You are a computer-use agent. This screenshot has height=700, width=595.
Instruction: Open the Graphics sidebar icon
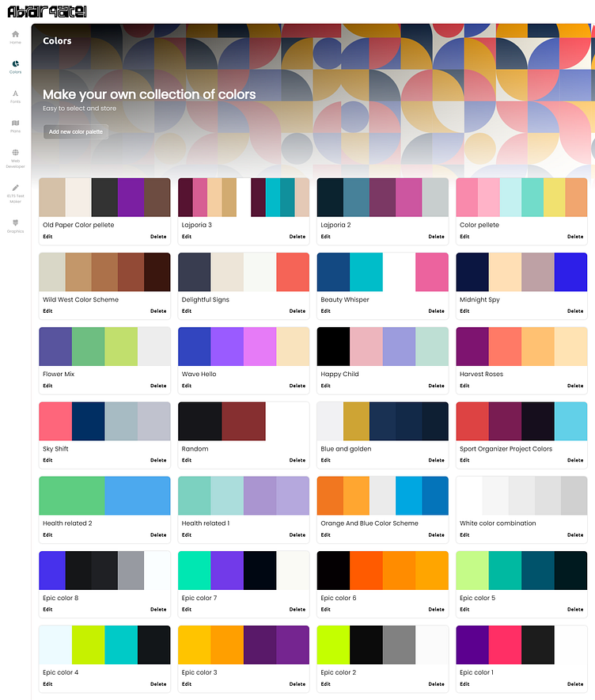point(15,223)
